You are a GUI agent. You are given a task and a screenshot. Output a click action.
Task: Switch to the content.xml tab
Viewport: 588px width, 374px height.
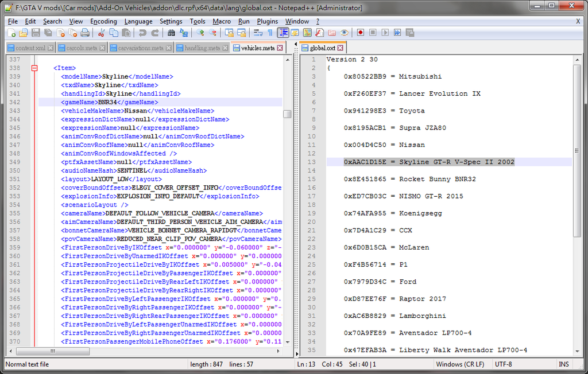tap(30, 48)
